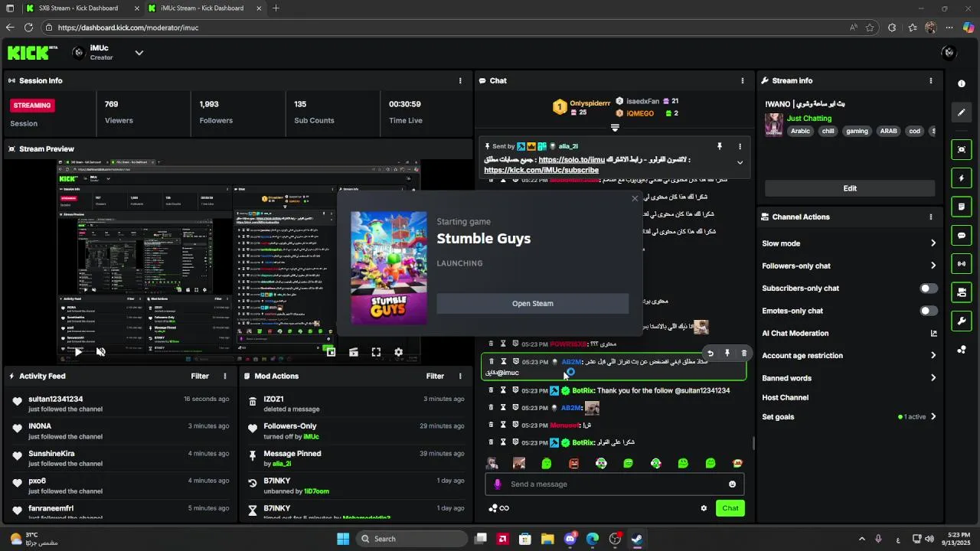Refresh the browser page
Viewport: 980px width, 551px height.
point(28,28)
